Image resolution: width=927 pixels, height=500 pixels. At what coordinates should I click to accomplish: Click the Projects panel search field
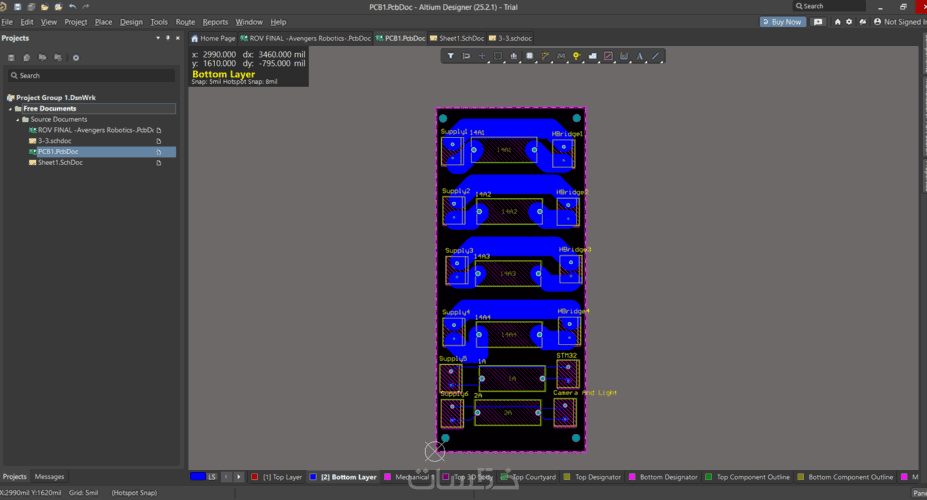(x=90, y=75)
